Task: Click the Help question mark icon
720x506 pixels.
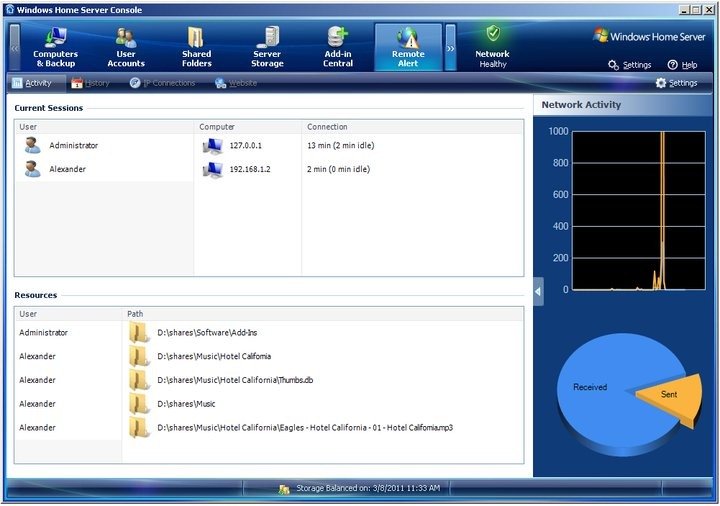Action: coord(672,65)
